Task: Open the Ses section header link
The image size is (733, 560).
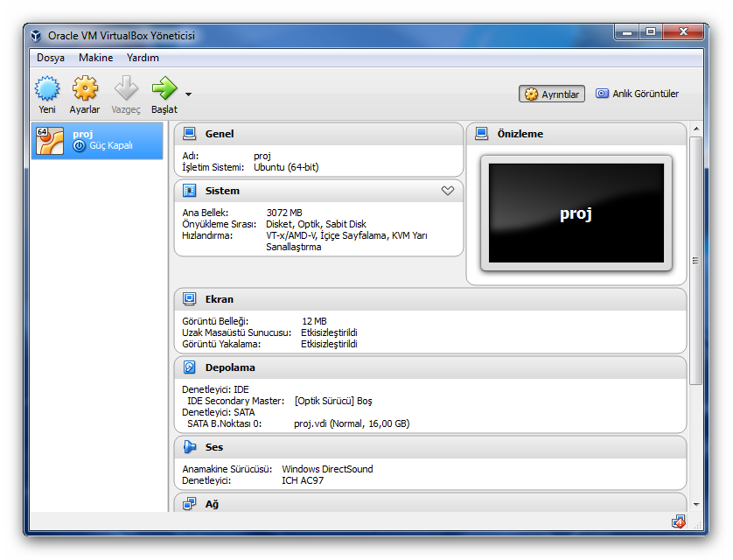Action: tap(214, 447)
